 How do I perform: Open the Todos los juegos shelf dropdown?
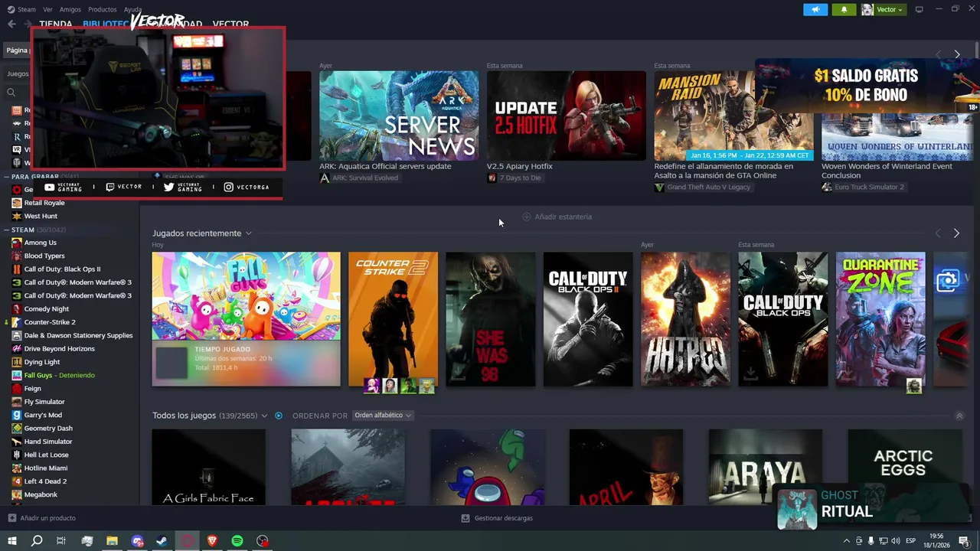(x=264, y=416)
